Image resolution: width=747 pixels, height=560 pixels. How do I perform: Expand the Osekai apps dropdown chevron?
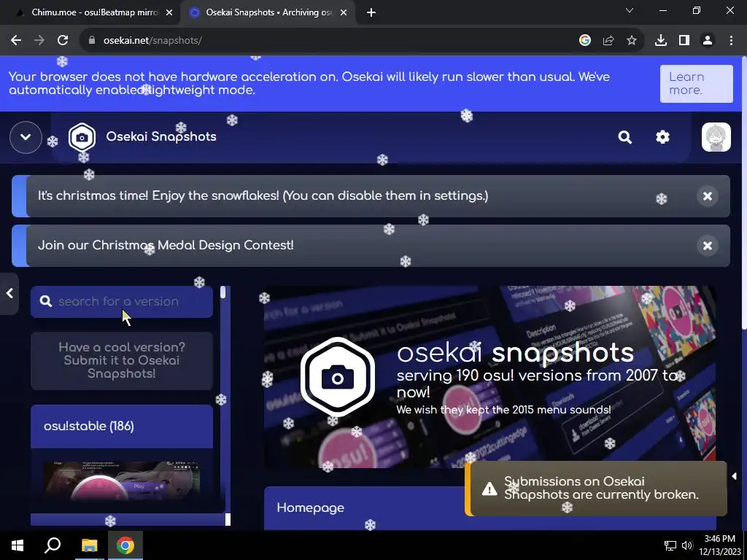click(26, 137)
